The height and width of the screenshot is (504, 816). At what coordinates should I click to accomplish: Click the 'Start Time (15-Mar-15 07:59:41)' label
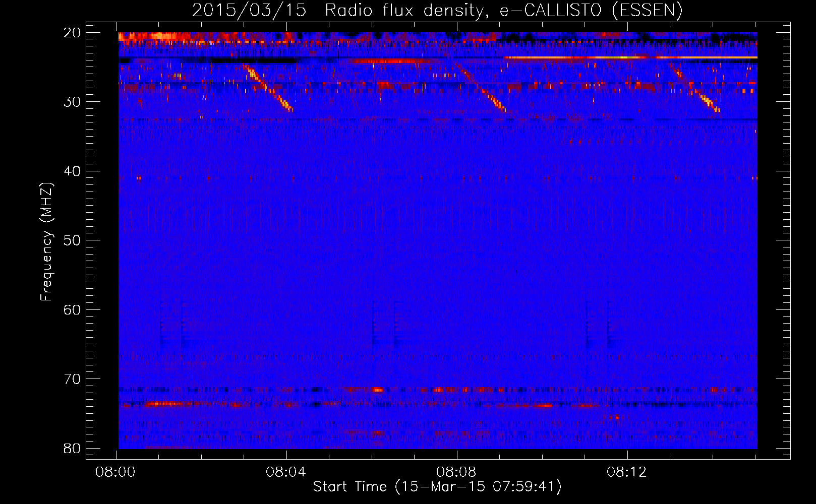(x=437, y=487)
